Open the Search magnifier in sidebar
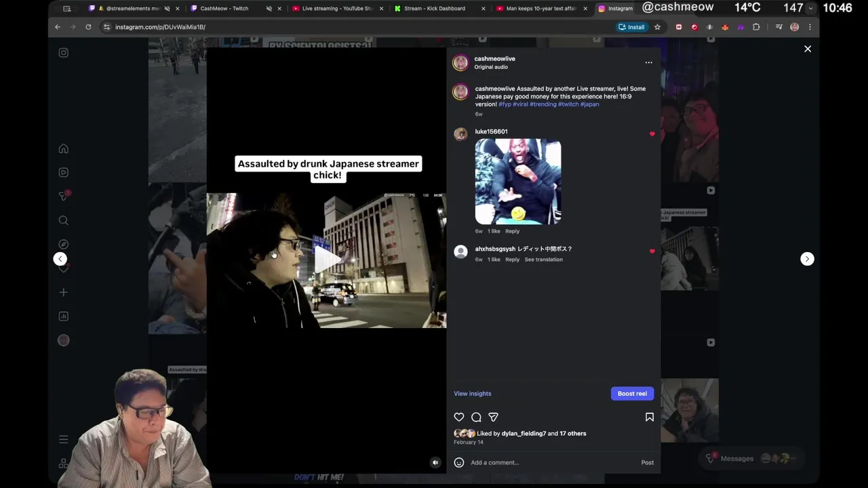 tap(63, 220)
